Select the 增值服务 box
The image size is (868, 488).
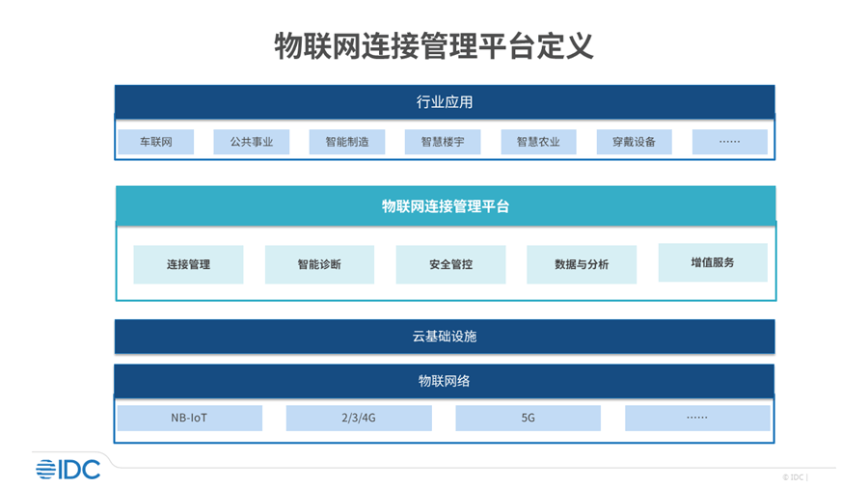coord(713,263)
